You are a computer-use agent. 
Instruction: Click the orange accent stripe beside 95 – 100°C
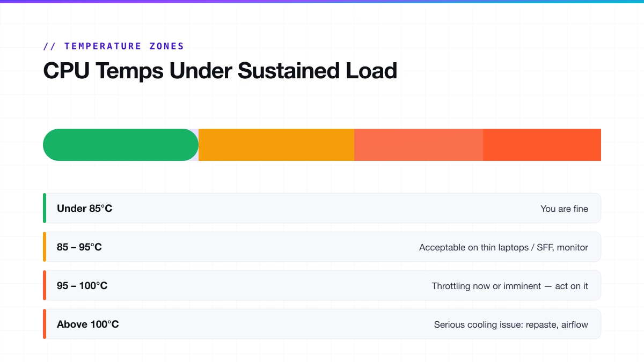coord(45,285)
